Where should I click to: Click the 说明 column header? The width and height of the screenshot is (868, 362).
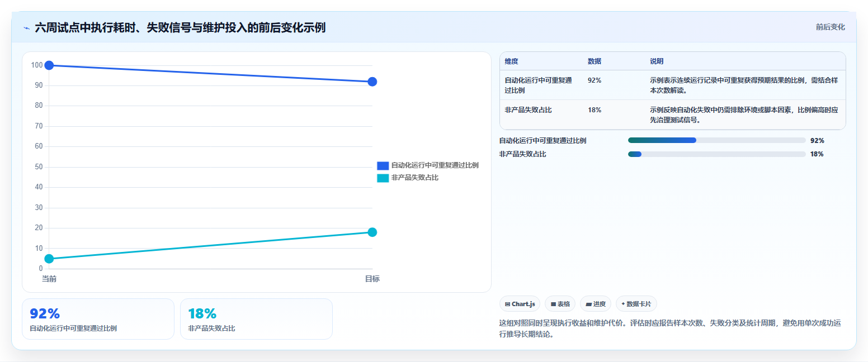click(x=657, y=61)
